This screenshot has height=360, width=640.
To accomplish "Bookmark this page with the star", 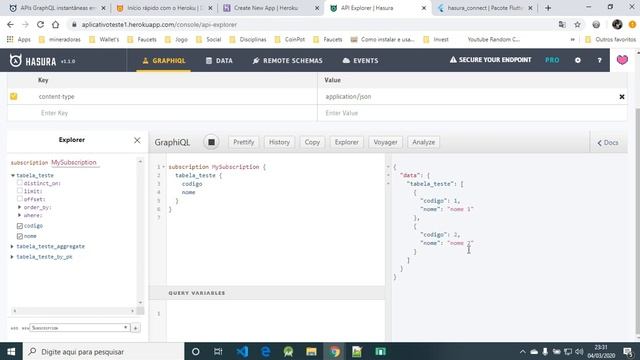I will coord(577,24).
